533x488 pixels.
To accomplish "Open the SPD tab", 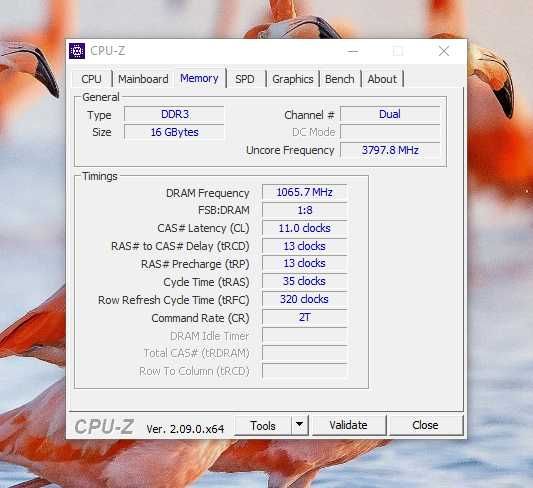I will (x=245, y=79).
